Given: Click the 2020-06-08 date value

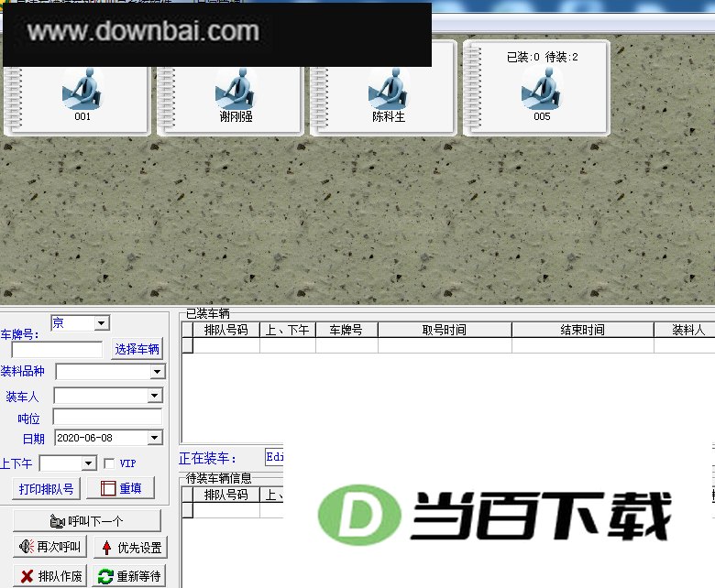Looking at the screenshot, I should (85, 438).
